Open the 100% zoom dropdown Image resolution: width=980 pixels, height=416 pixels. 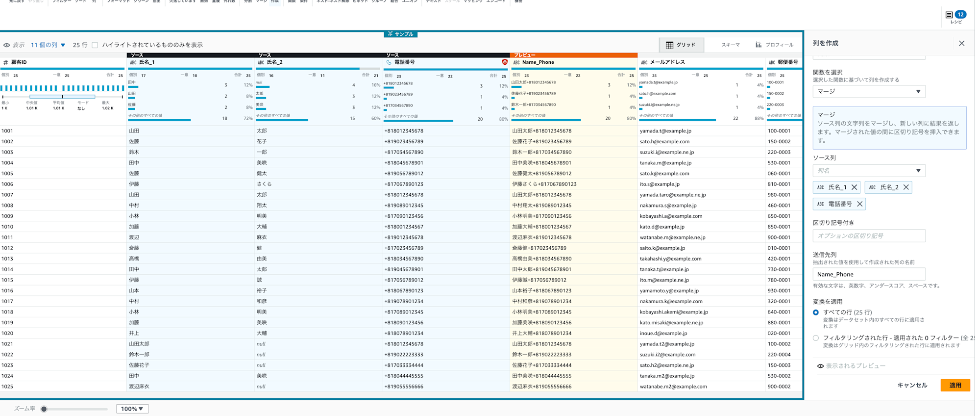point(132,409)
